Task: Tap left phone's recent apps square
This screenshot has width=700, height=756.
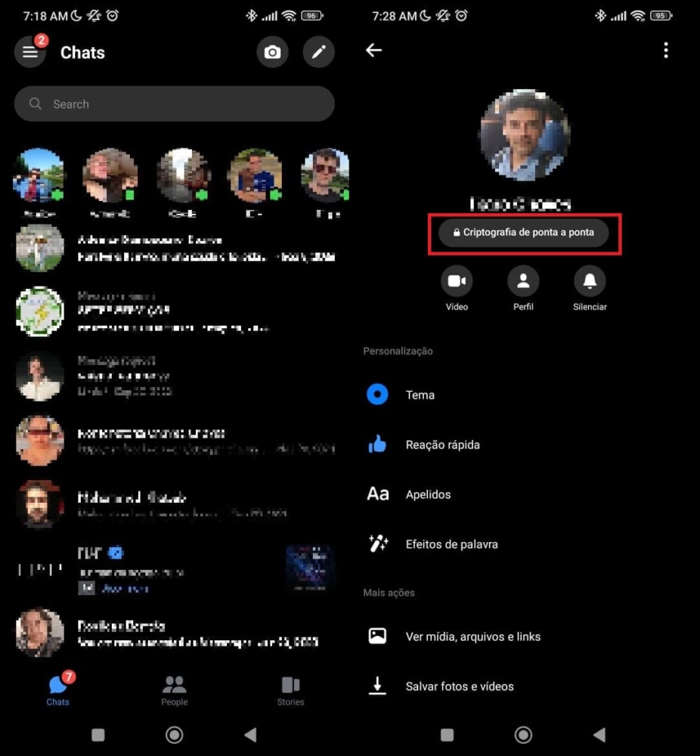Action: tap(98, 735)
